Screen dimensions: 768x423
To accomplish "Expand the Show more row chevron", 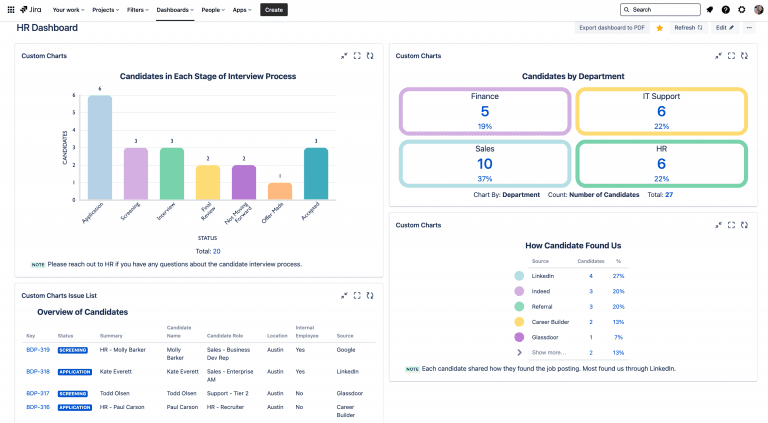I will (x=519, y=352).
